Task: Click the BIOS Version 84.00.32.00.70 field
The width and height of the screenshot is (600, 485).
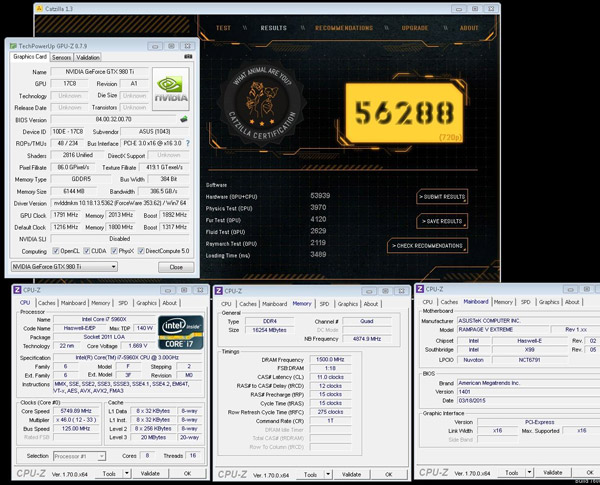Action: click(114, 119)
